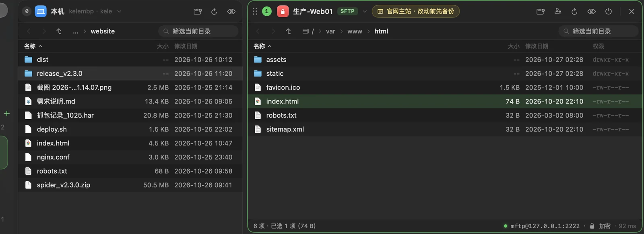Select the remote robots.txt of 32 B
The width and height of the screenshot is (644, 234).
[445, 115]
